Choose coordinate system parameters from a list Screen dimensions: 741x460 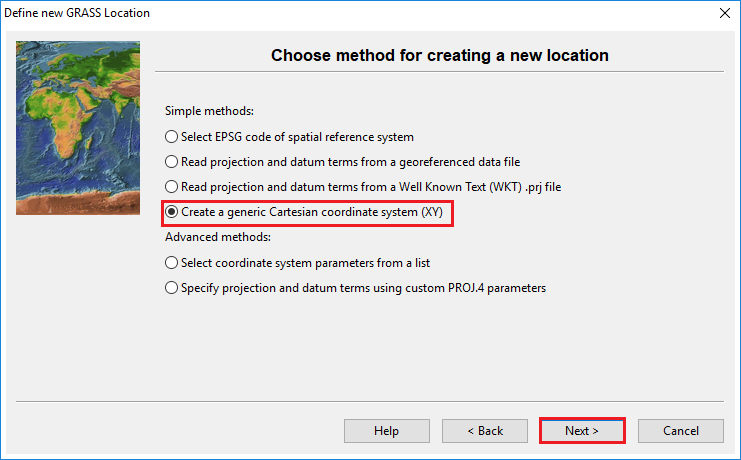pos(172,263)
